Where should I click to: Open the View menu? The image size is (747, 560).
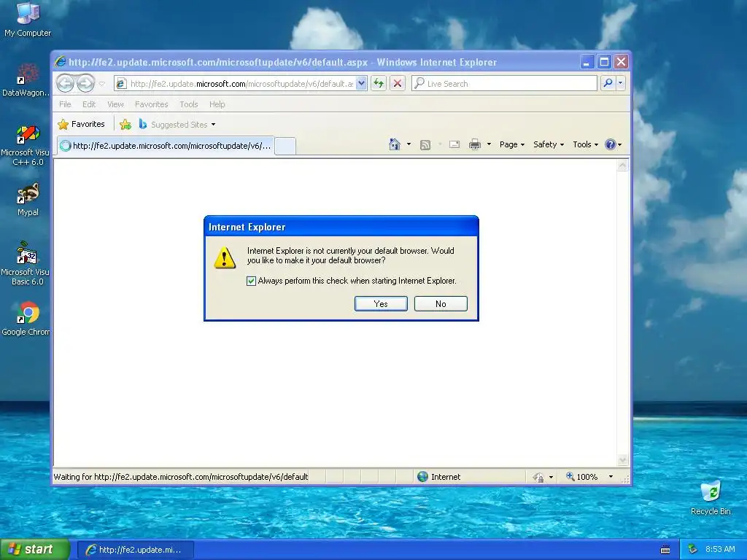tap(115, 104)
